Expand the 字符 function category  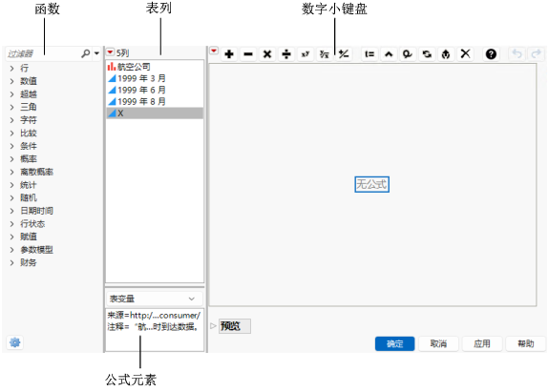11,120
